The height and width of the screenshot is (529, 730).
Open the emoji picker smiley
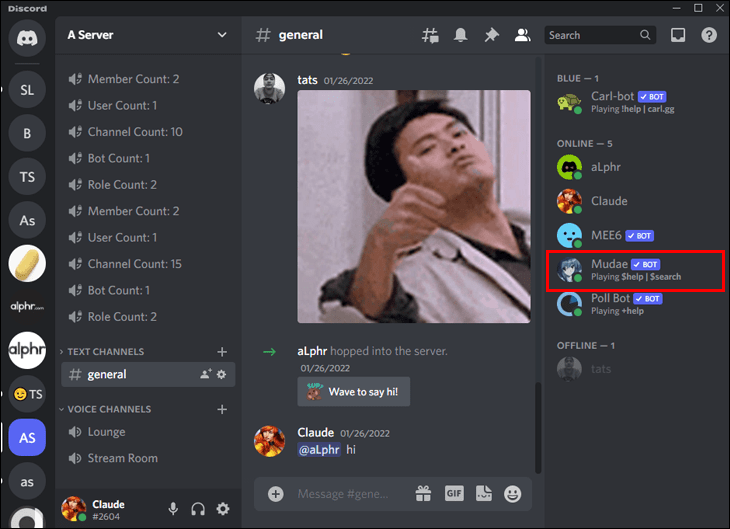pyautogui.click(x=513, y=494)
